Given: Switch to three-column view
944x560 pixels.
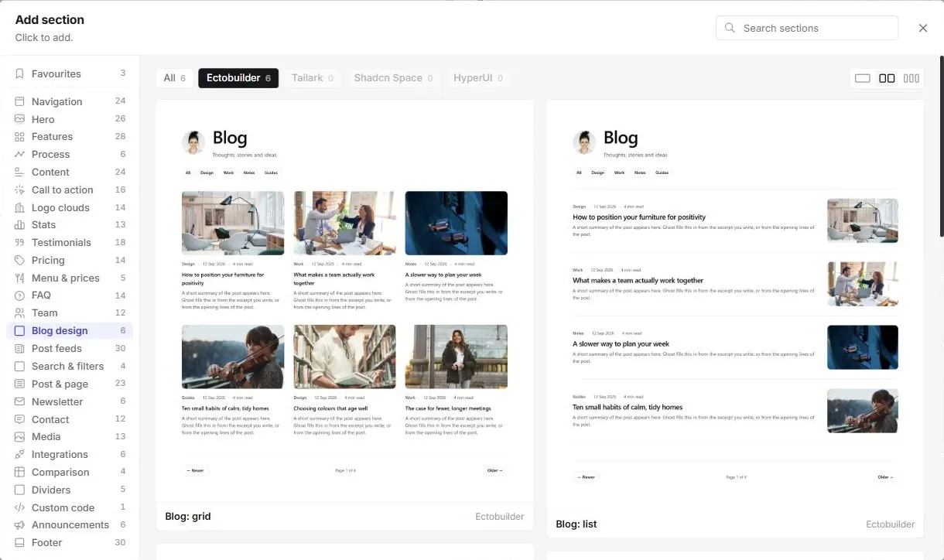Looking at the screenshot, I should pyautogui.click(x=912, y=78).
